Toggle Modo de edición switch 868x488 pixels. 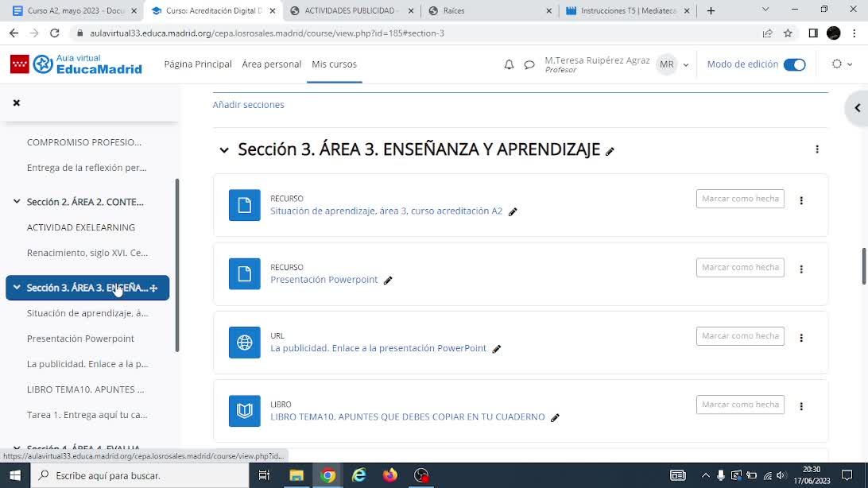(794, 64)
